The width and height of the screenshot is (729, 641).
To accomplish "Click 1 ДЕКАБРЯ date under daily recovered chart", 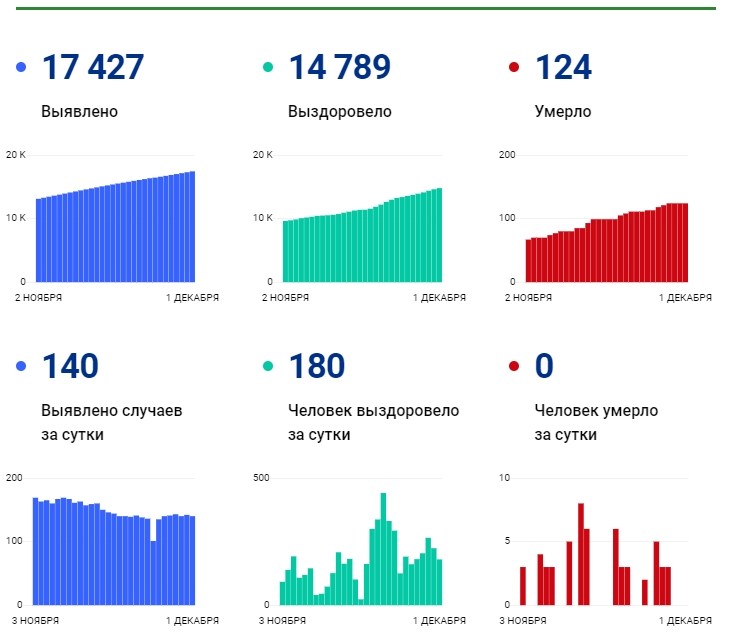I will click(x=439, y=621).
